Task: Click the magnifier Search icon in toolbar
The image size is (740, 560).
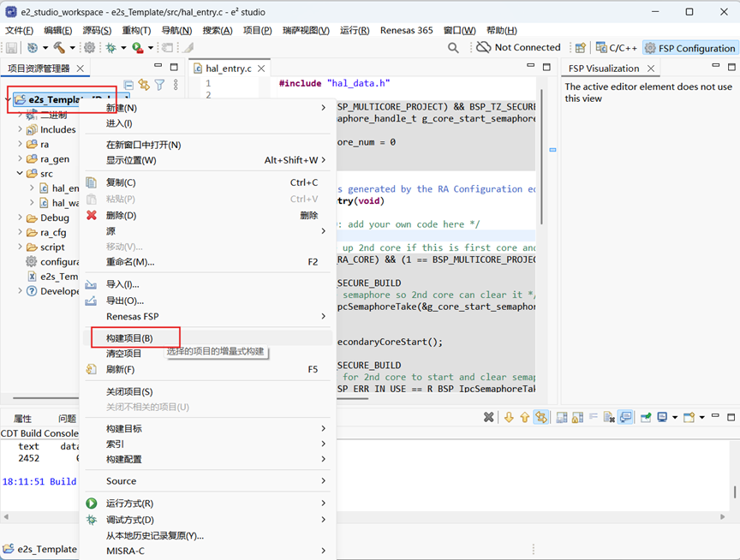Action: [453, 48]
